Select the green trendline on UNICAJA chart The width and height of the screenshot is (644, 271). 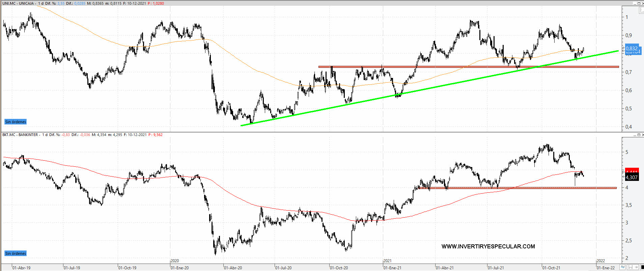pyautogui.click(x=405, y=93)
